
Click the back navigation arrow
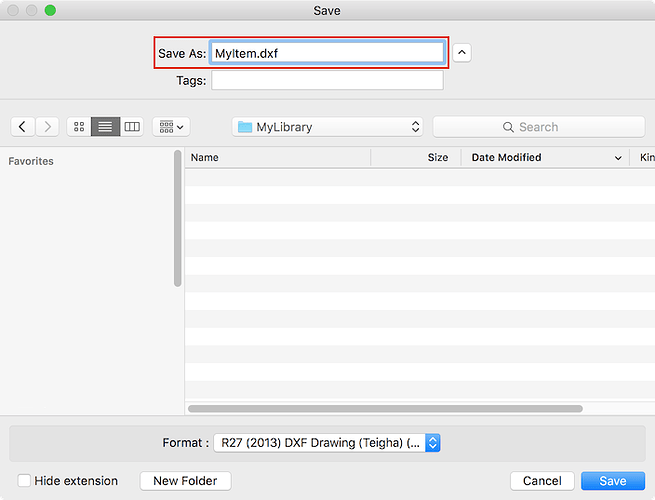(x=23, y=127)
